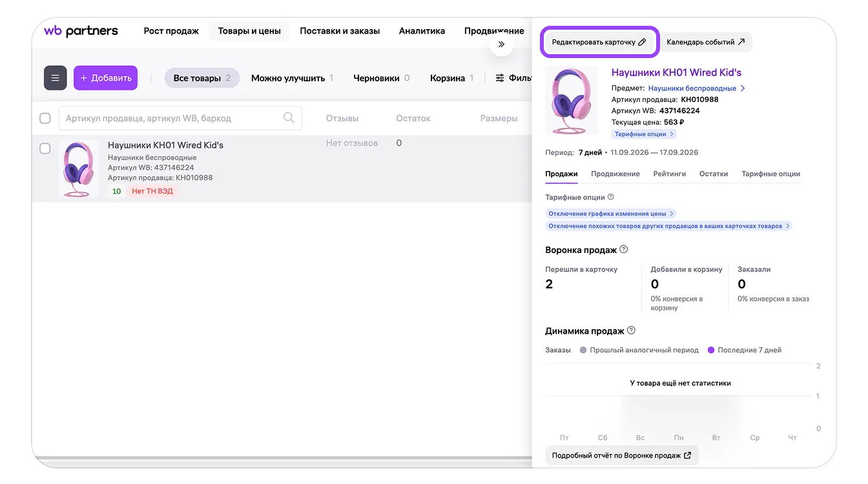Screen dimensions: 868x484
Task: Click the filter sliders icon
Action: tap(500, 78)
